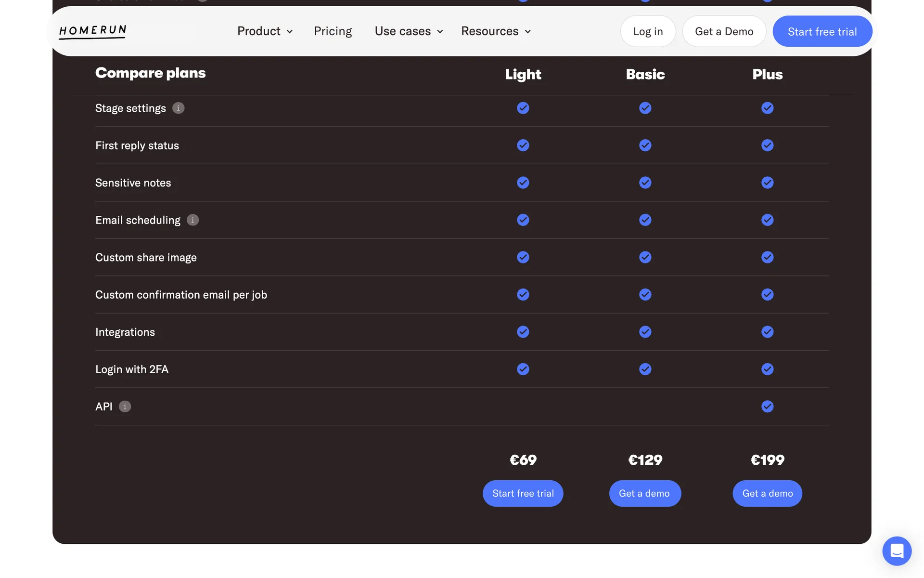Image resolution: width=924 pixels, height=578 pixels.
Task: Click info icon beside Email scheduling
Action: coord(192,220)
